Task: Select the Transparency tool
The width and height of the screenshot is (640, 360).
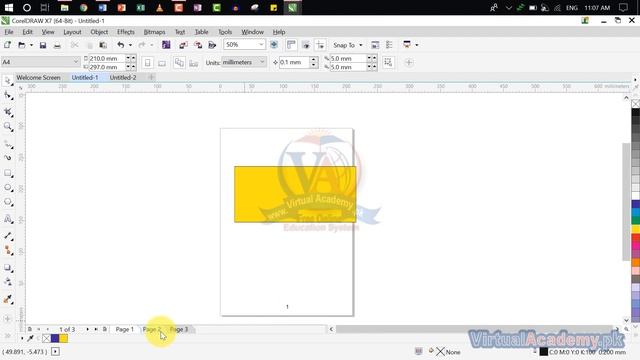Action: (7, 282)
